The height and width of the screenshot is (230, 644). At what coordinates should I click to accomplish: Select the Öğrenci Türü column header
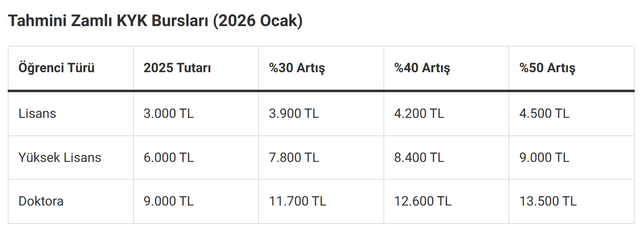[57, 68]
